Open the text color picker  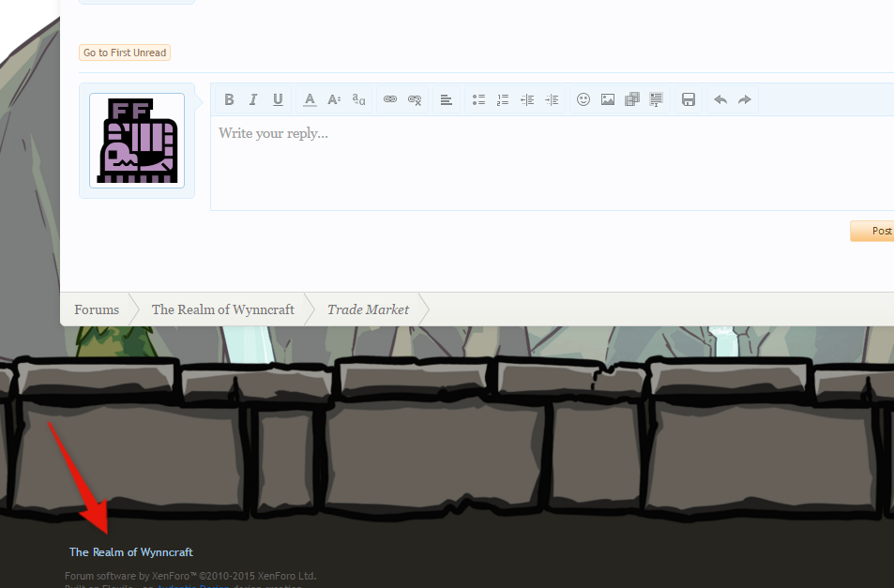310,99
